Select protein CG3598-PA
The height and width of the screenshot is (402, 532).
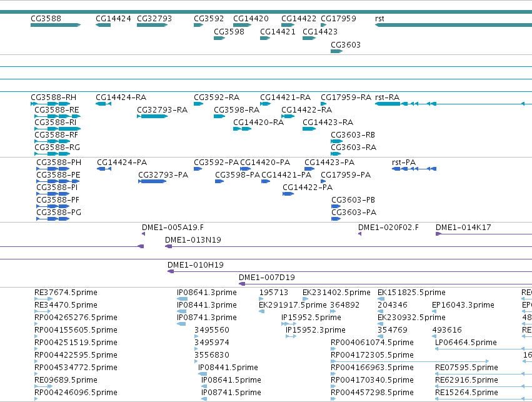coord(238,175)
